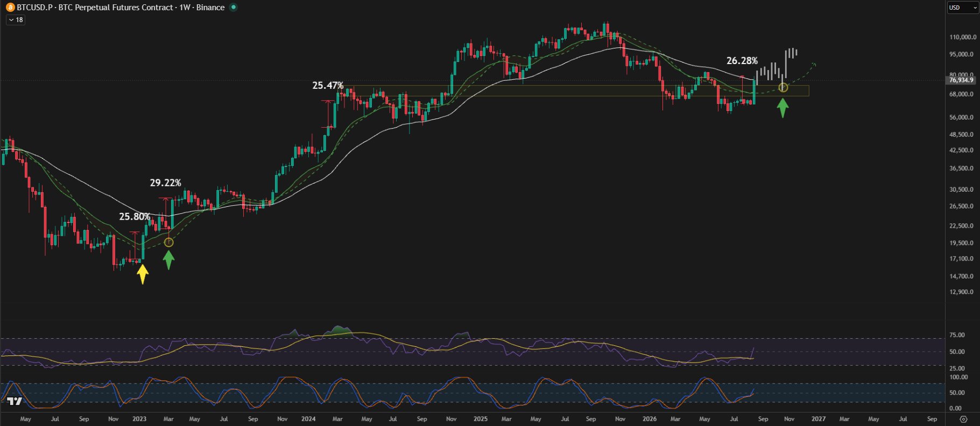The width and height of the screenshot is (980, 426).
Task: Click the 2024 label on the time axis
Action: pos(308,419)
